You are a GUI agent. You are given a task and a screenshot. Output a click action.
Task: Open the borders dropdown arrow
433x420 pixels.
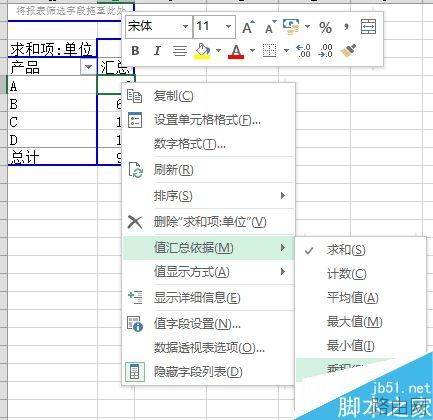coord(286,51)
